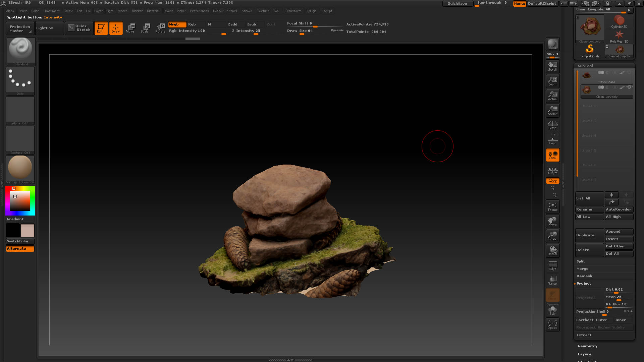Select the Cylinder3D tool icon
The height and width of the screenshot is (362, 644).
tap(619, 22)
